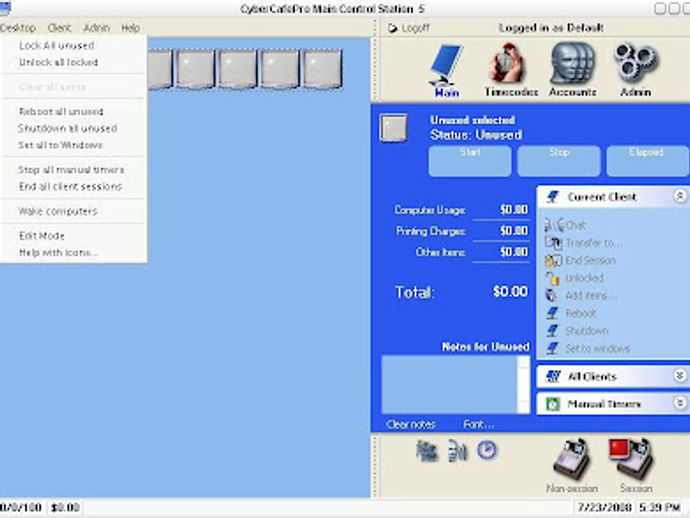This screenshot has height=518, width=690.
Task: Click the Computer Usage $0.00 value
Action: (x=514, y=209)
